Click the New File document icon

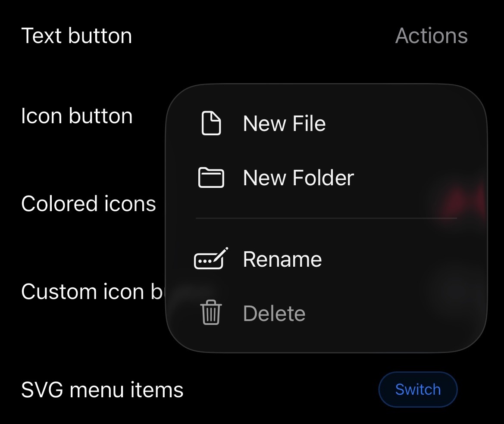coord(211,124)
